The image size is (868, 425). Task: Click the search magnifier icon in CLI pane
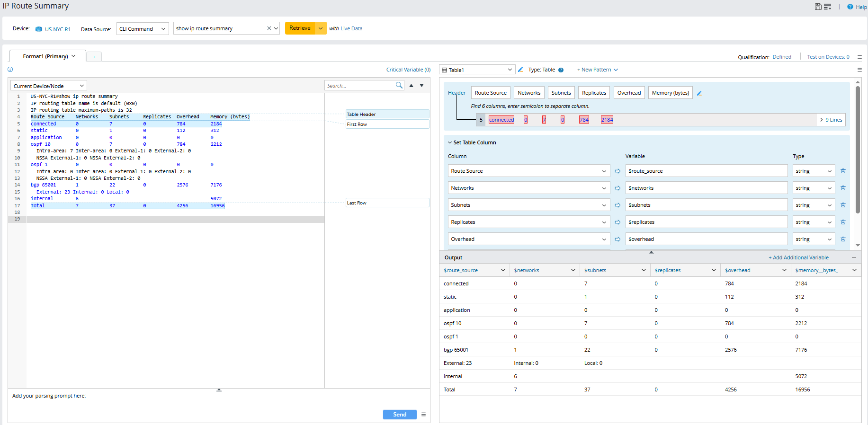399,85
